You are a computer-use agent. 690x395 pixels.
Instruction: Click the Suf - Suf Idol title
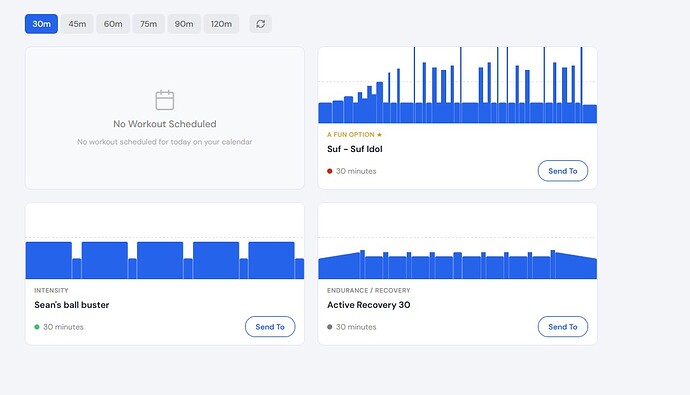[355, 149]
